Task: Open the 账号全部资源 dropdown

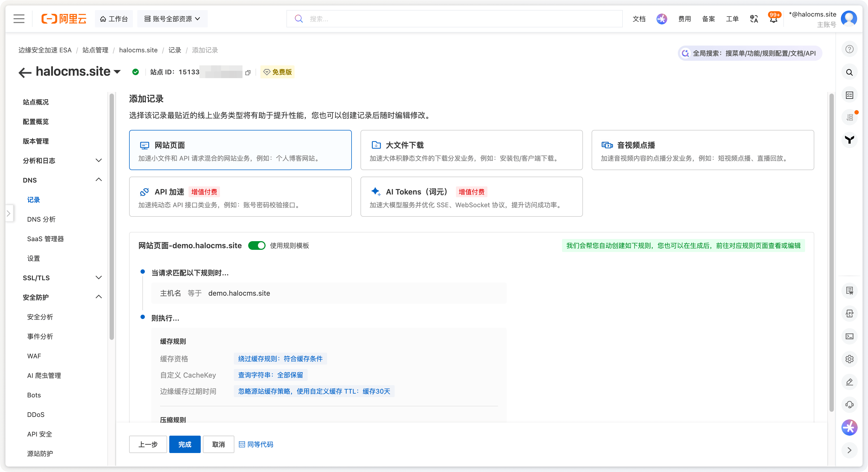Action: [172, 19]
